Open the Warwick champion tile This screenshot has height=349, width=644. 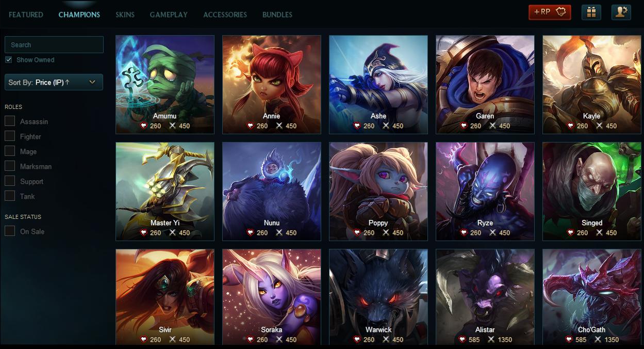tap(378, 297)
